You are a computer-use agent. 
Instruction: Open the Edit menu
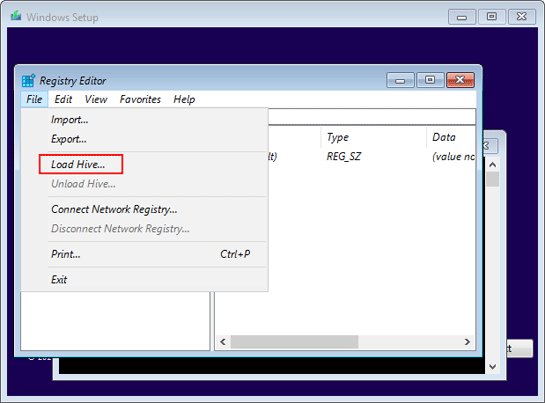(x=63, y=99)
